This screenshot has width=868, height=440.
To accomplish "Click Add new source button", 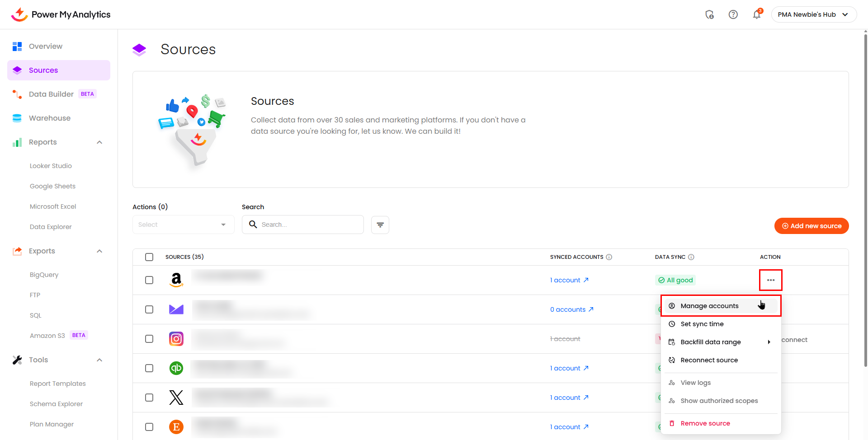I will [811, 226].
